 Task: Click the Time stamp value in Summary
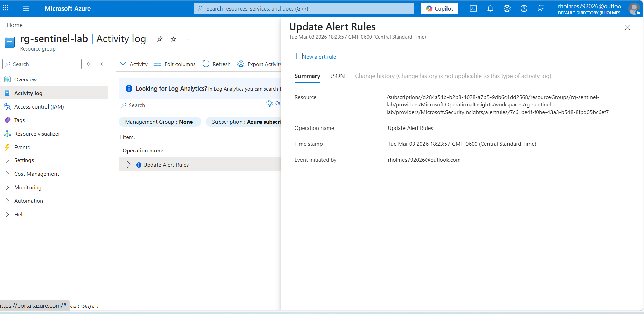click(462, 144)
